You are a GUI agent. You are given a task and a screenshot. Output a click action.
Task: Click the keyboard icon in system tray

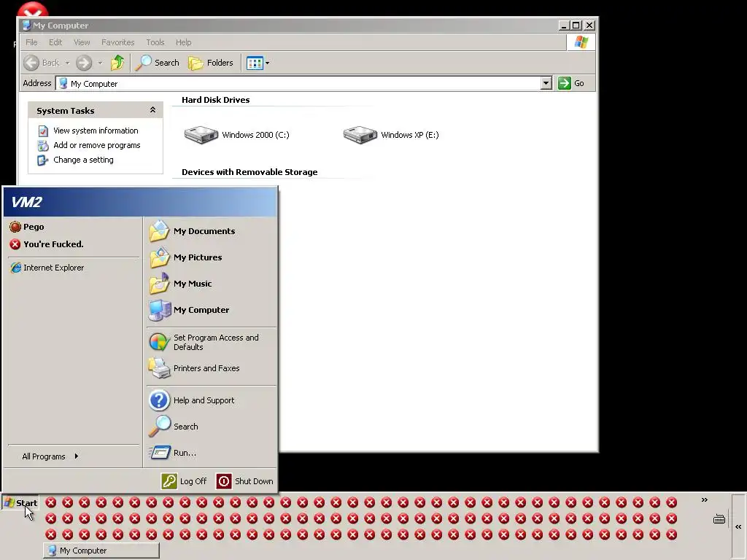pos(719,519)
